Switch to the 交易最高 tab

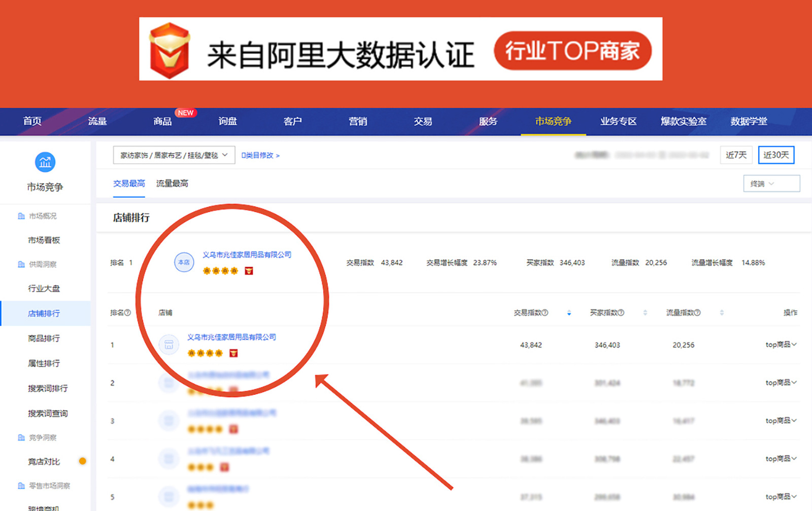coord(129,184)
